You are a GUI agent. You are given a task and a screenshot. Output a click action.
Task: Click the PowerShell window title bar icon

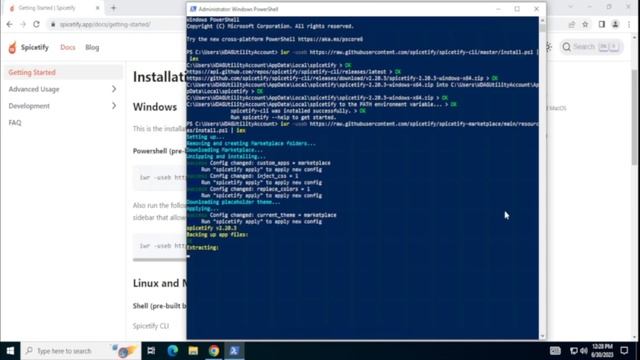(x=193, y=9)
